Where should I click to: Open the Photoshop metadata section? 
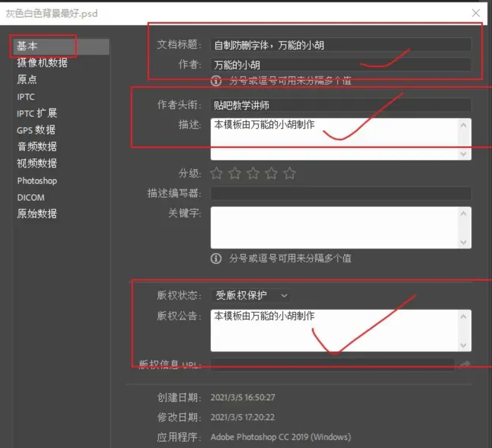[x=37, y=181]
